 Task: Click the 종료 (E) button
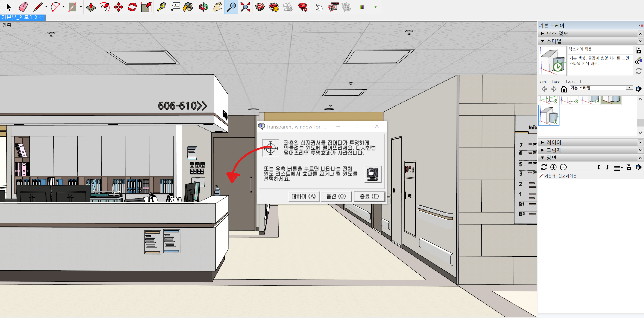click(x=369, y=196)
